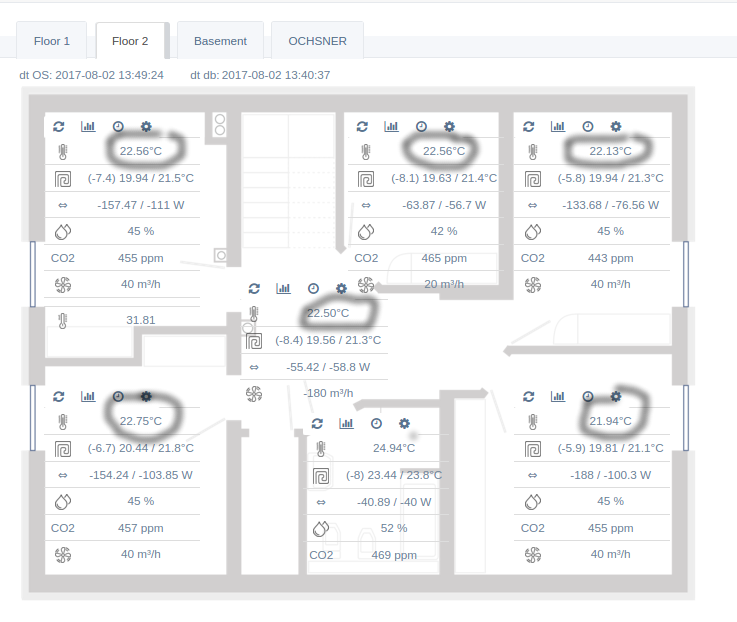Open gear settings for room with -157.47 W

(146, 126)
